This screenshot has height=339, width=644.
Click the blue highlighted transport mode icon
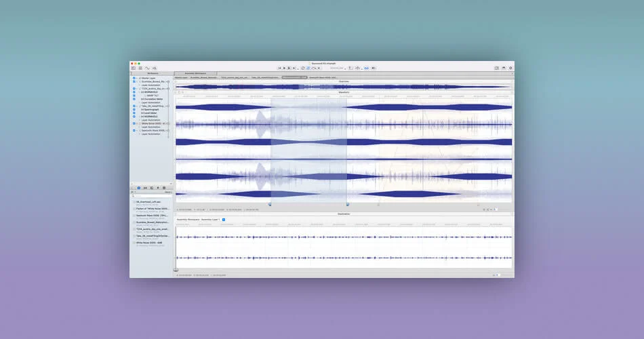pyautogui.click(x=308, y=68)
